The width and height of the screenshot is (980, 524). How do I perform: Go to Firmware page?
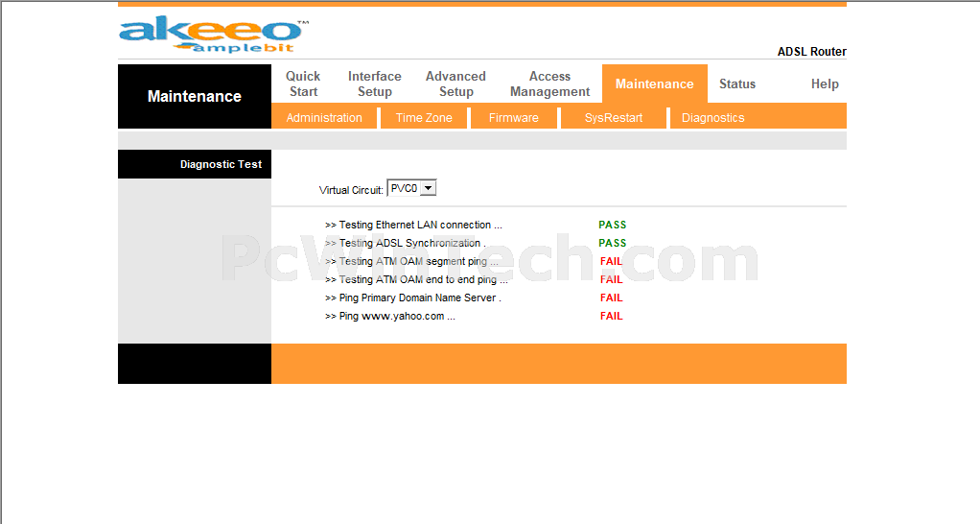514,117
